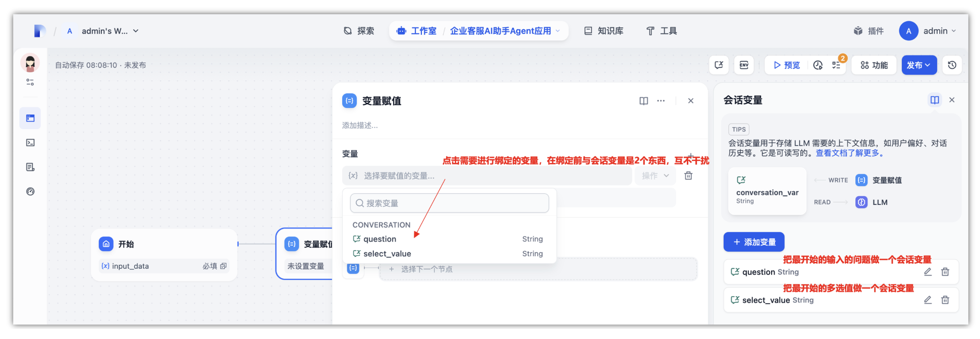Click the select_value String variable row

(x=841, y=300)
